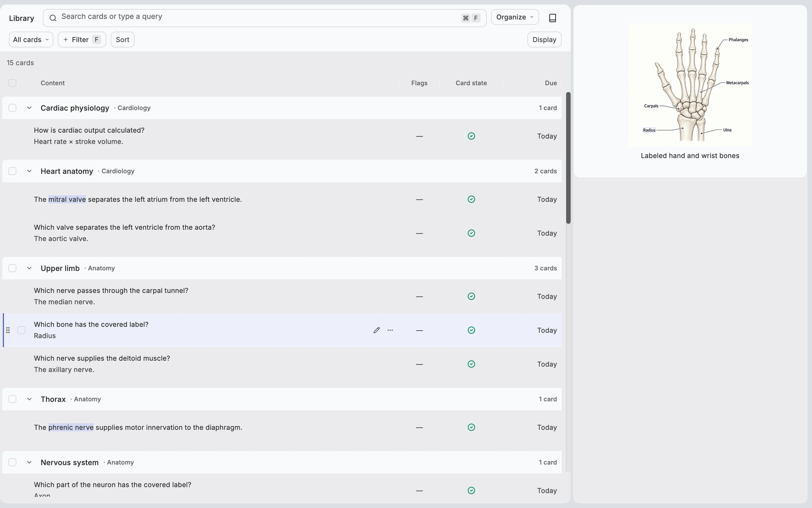Click card state icon for phrenic nerve card
The image size is (812, 508).
click(471, 427)
